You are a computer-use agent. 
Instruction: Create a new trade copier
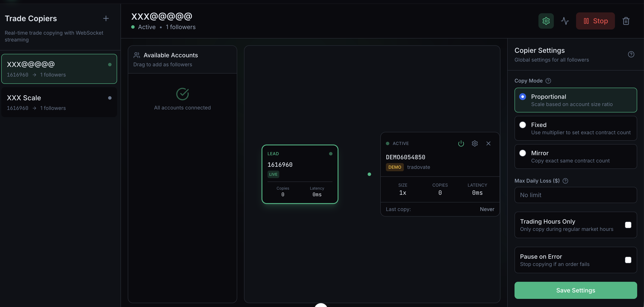coord(106,18)
